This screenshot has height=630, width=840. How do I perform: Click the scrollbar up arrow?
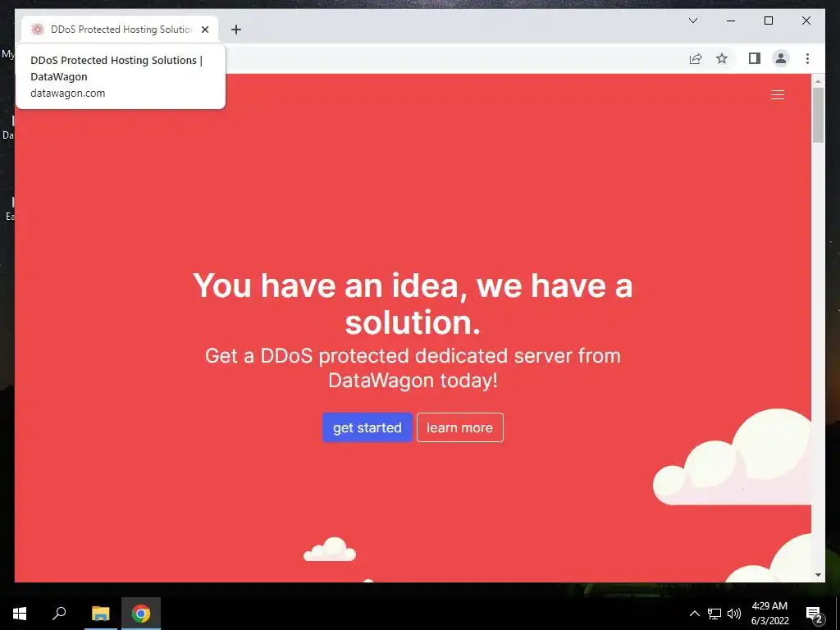818,81
